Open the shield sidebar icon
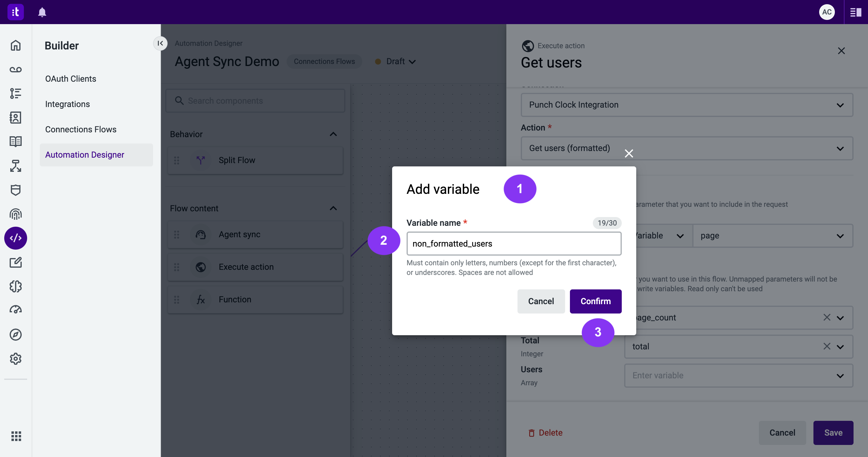 click(x=15, y=190)
